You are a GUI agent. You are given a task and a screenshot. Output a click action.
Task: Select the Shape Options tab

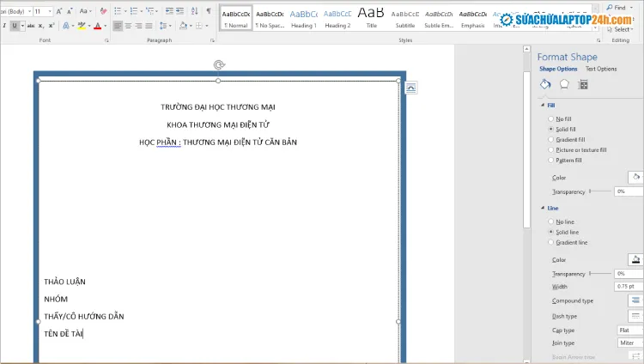point(558,69)
